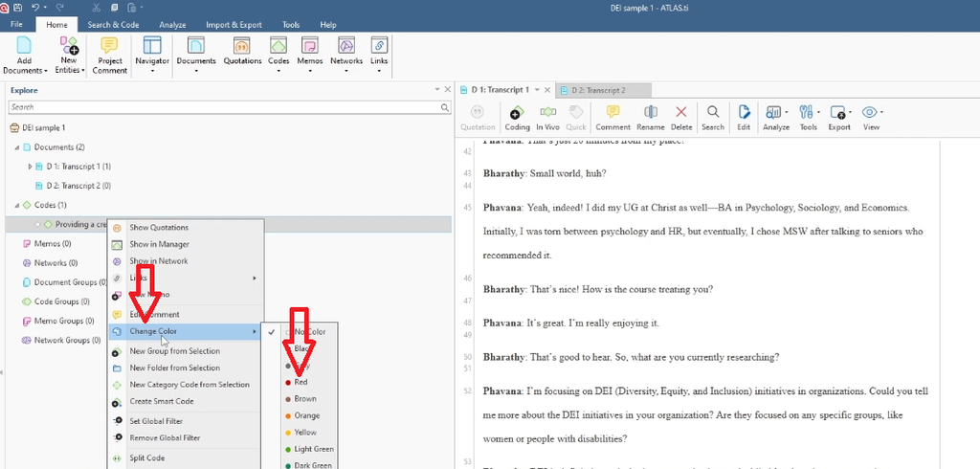The image size is (980, 469).
Task: Collapse the Documents (2) tree node
Action: point(17,147)
